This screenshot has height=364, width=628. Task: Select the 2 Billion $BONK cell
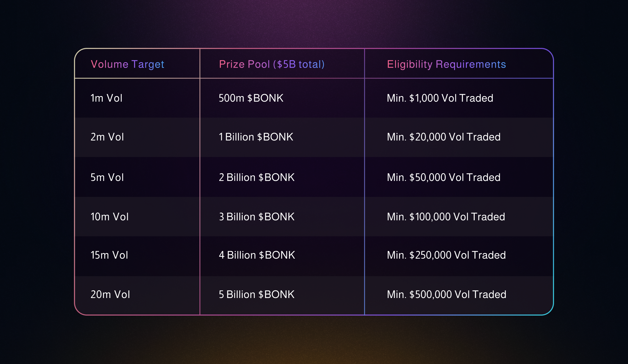[257, 177]
